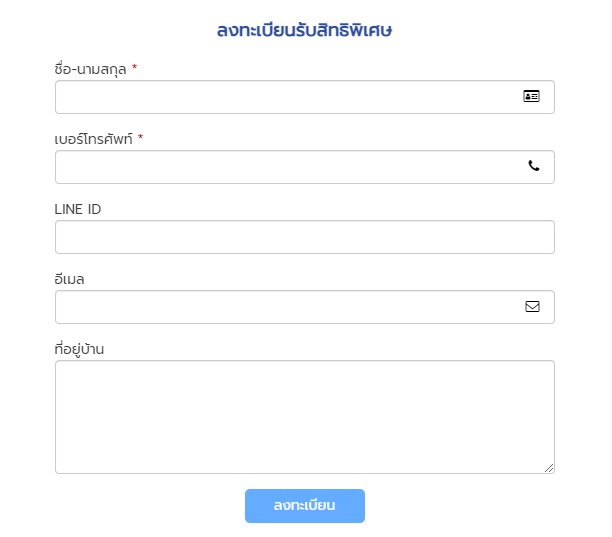Focus the เบอร์โทรศัพท์ phone number input
Screen dimensions: 612x537
[304, 167]
